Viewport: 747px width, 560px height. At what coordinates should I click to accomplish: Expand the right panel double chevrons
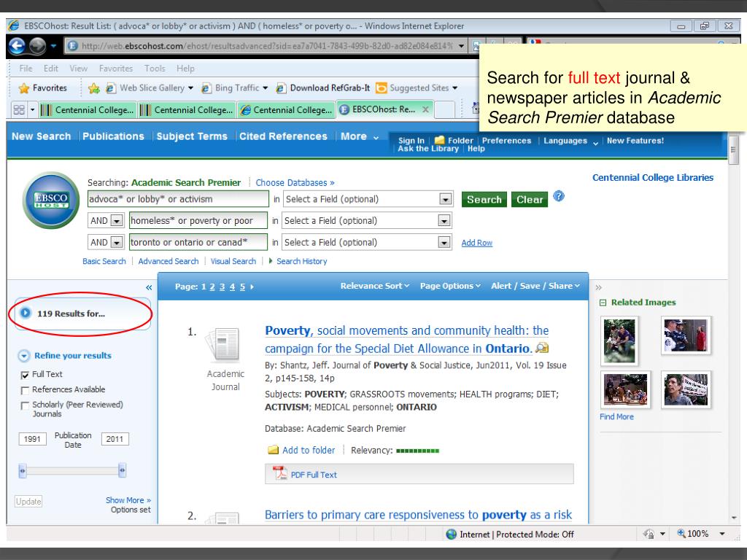[x=599, y=287]
